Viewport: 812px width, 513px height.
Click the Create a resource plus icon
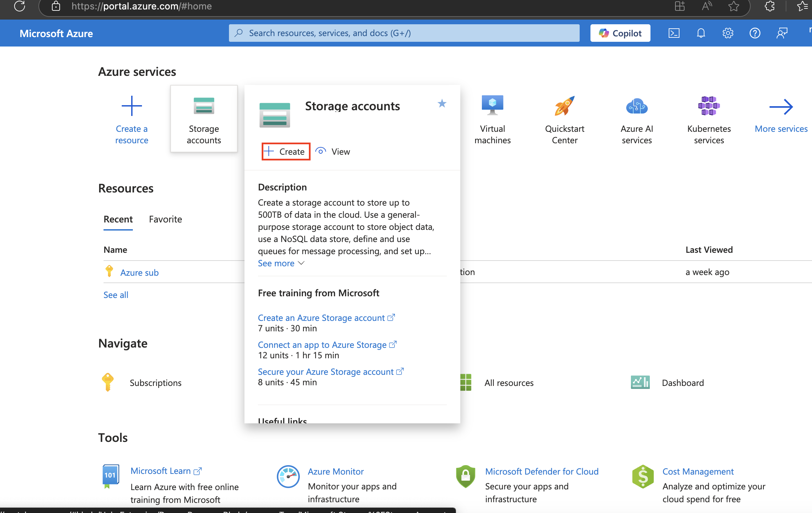[x=132, y=106]
